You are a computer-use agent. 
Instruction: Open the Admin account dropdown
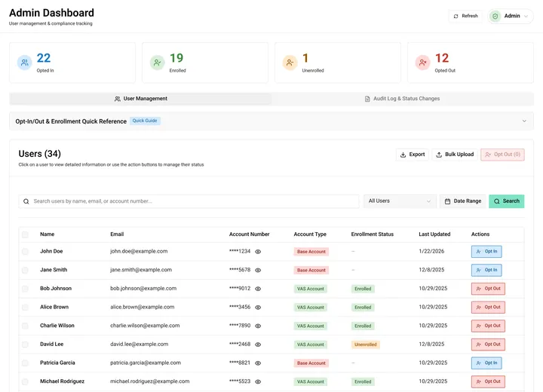click(511, 16)
